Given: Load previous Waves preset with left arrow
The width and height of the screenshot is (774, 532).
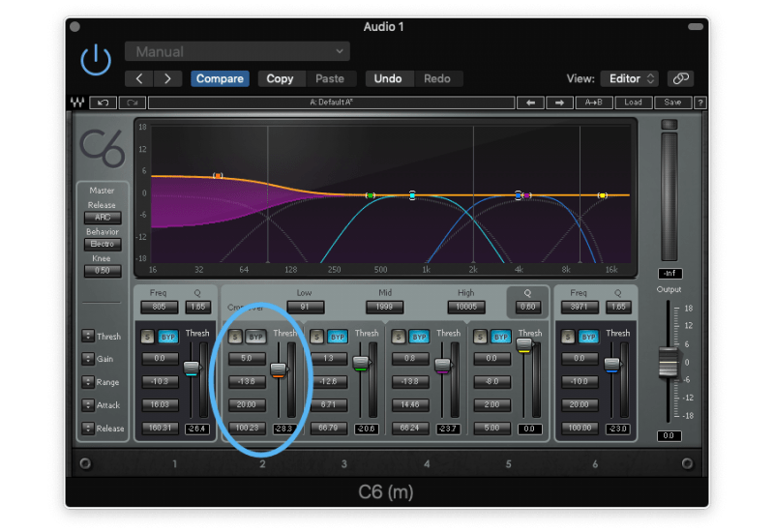Looking at the screenshot, I should [530, 103].
